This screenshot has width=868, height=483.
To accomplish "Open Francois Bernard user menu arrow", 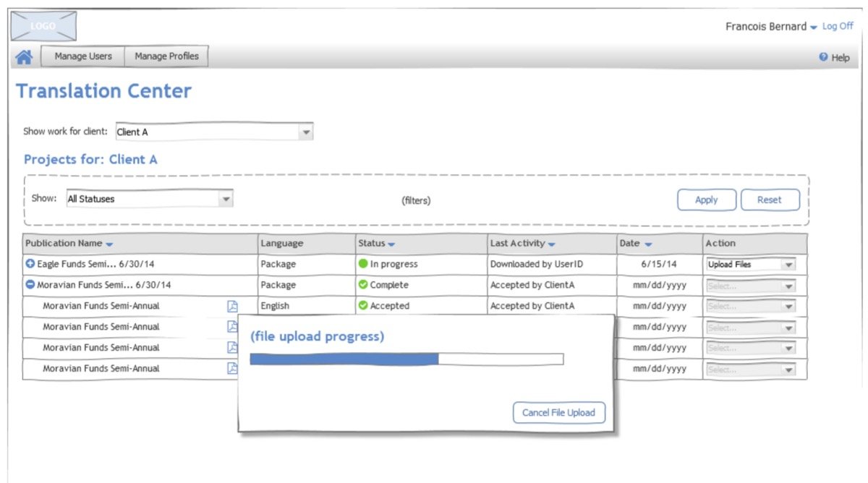I will (814, 27).
